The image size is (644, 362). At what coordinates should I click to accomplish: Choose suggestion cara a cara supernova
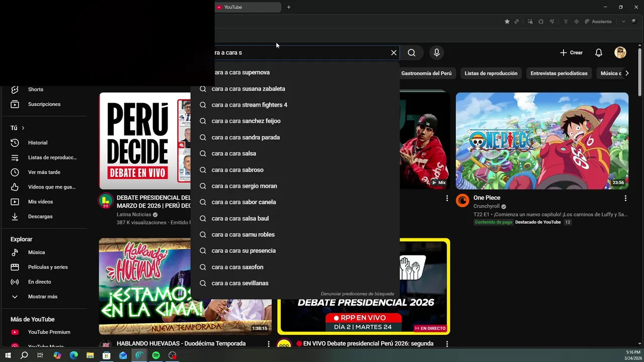click(295, 72)
